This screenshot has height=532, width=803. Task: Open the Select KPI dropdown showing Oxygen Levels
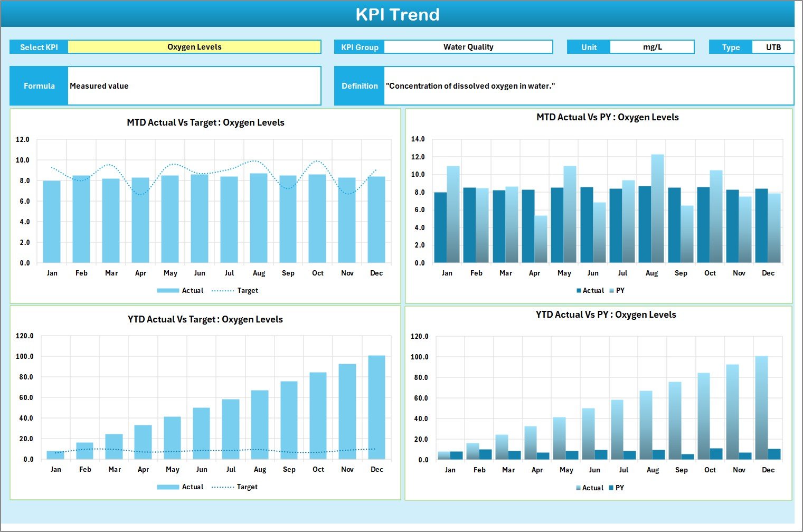coord(194,47)
